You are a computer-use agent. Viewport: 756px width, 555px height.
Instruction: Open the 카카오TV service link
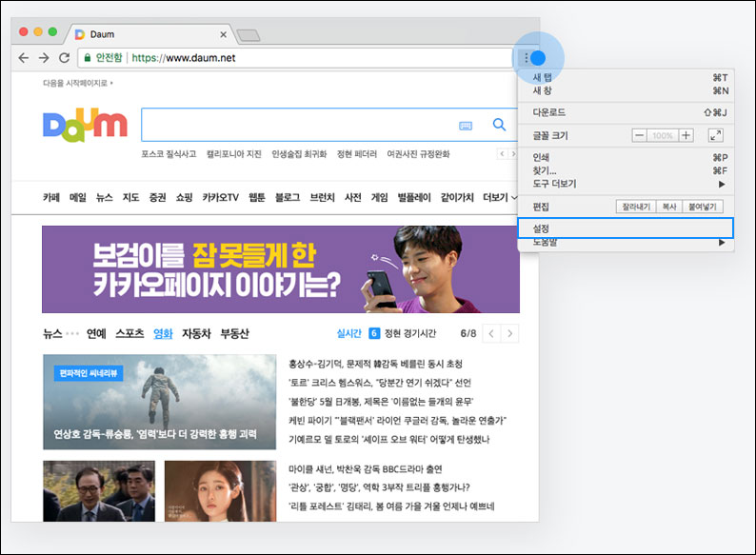click(x=220, y=197)
